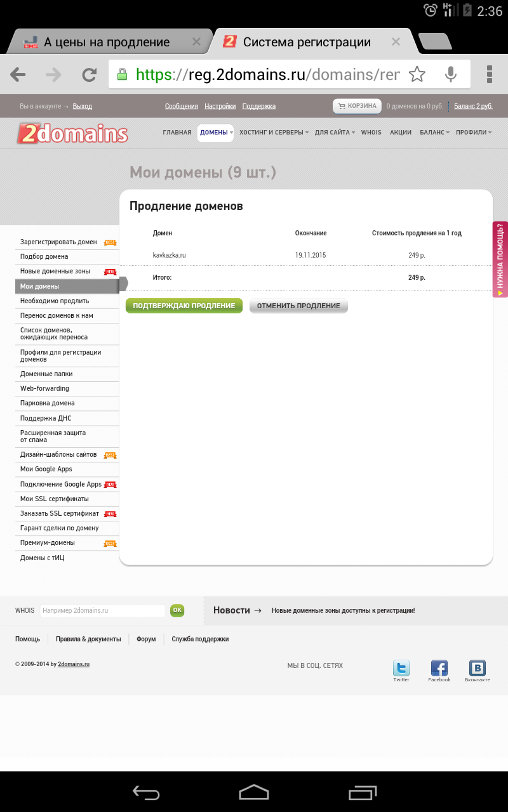
Task: Open Доменные папки in sidebar
Action: point(46,374)
